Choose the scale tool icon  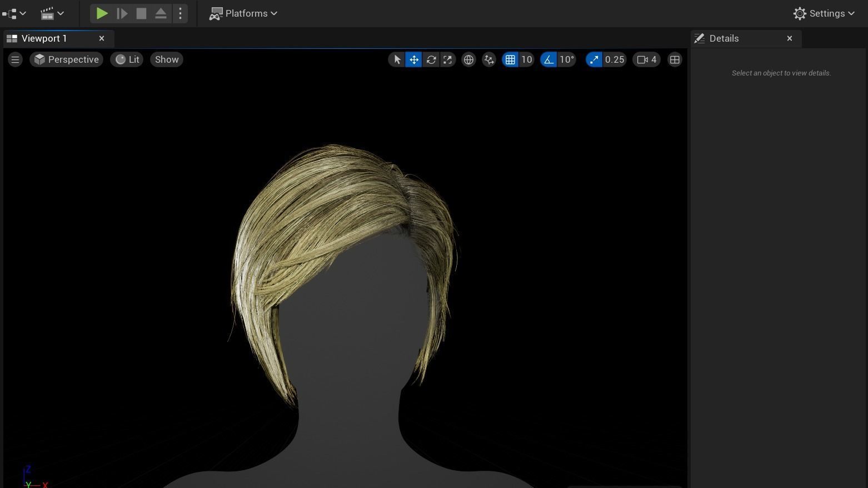448,59
